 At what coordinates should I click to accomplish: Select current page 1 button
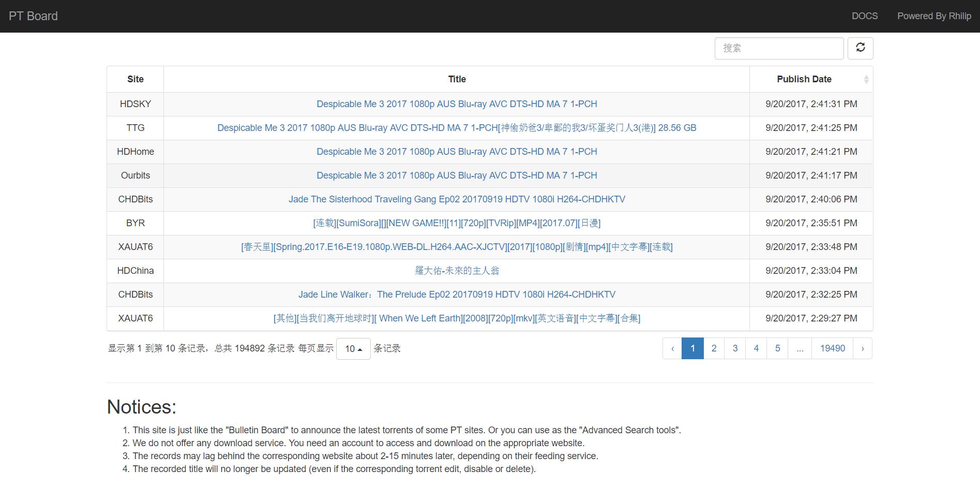point(692,348)
